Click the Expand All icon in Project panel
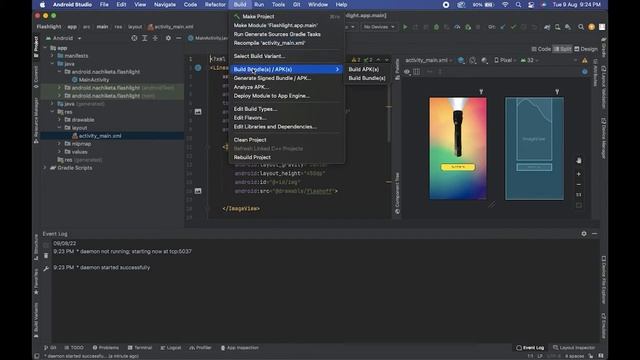 coord(144,38)
